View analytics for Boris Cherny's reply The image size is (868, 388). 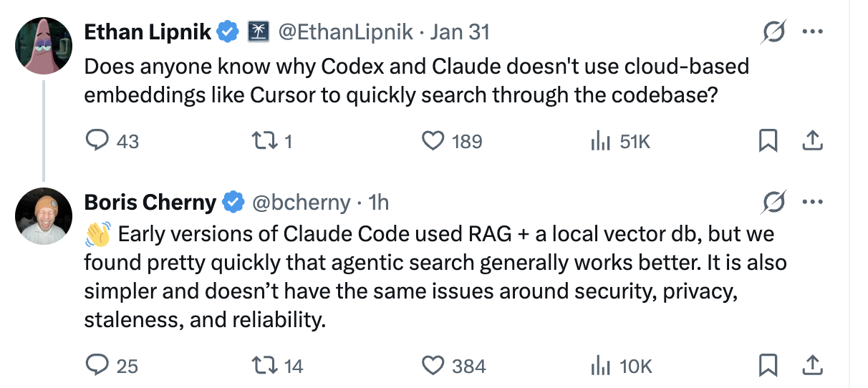coord(599,366)
